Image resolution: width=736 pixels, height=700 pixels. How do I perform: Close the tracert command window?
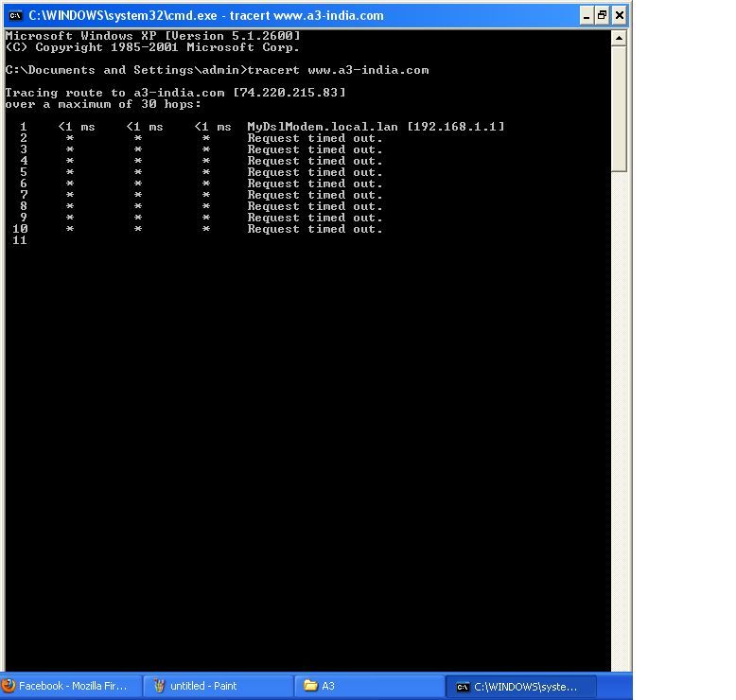coord(620,16)
